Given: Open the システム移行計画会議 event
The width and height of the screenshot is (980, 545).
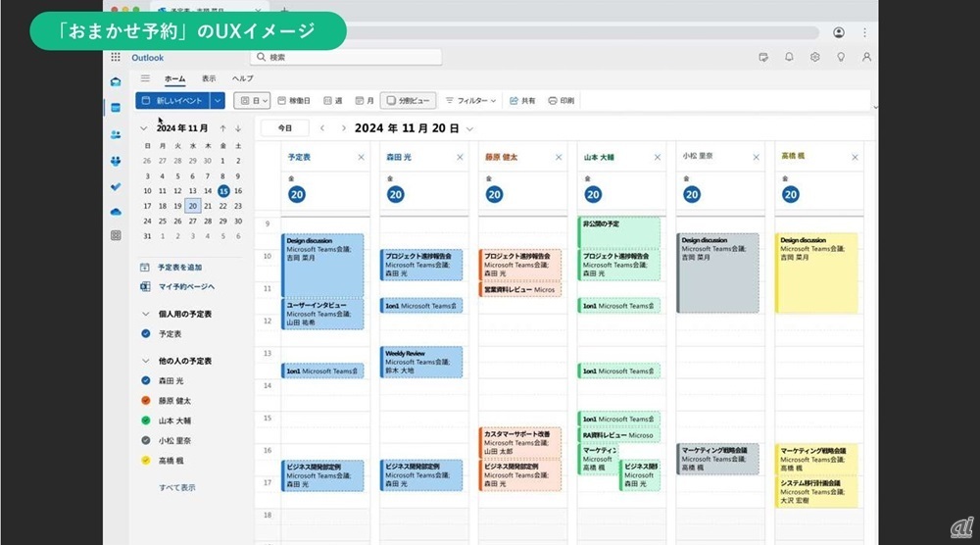Looking at the screenshot, I should pos(816,492).
